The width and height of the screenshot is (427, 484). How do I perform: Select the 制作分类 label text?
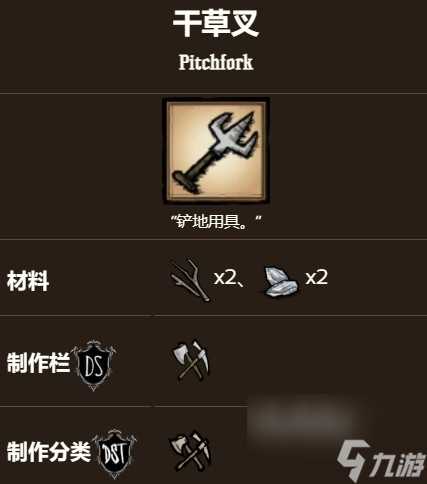click(x=49, y=452)
